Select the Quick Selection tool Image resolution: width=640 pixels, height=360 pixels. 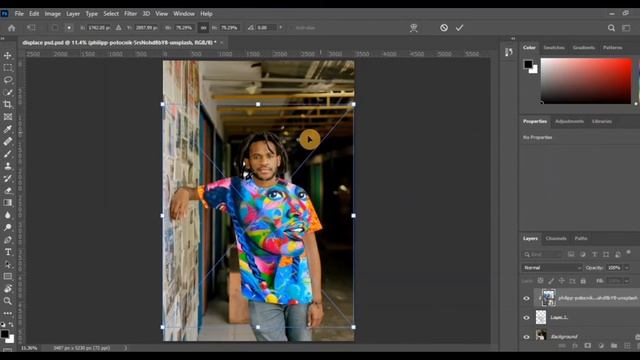8,92
